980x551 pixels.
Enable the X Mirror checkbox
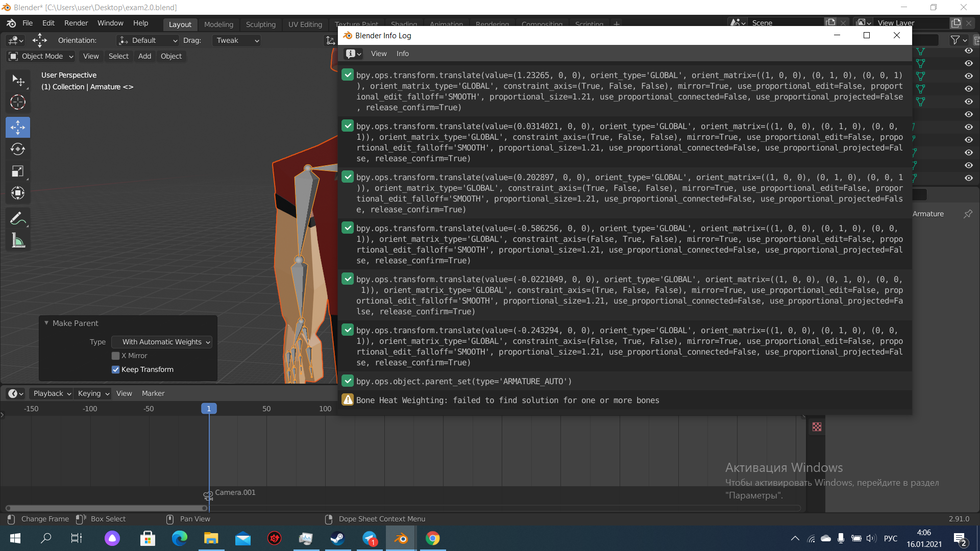(116, 356)
